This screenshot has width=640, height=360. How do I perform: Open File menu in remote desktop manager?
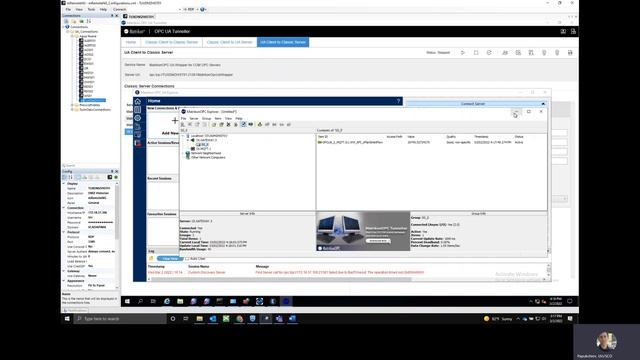tap(68, 9)
